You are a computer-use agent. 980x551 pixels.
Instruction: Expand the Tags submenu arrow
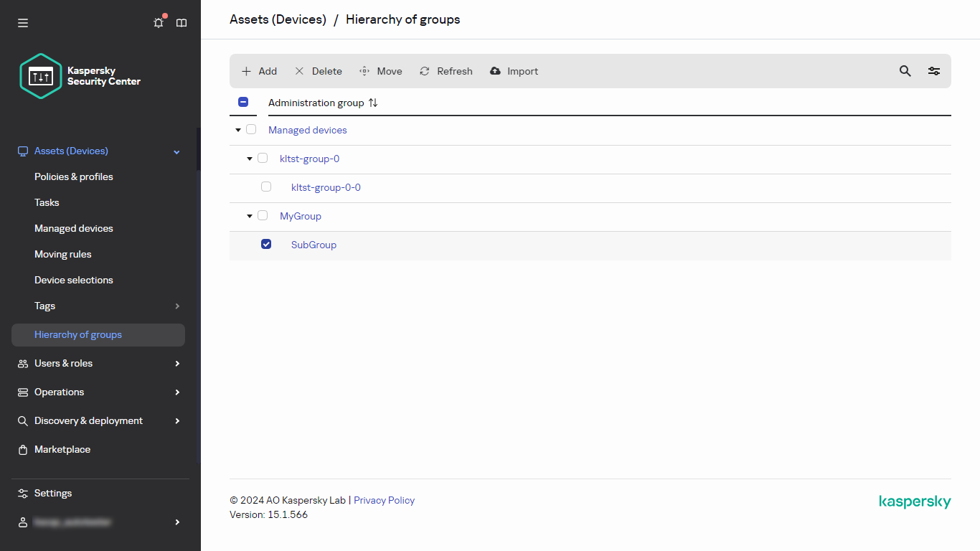tap(177, 306)
